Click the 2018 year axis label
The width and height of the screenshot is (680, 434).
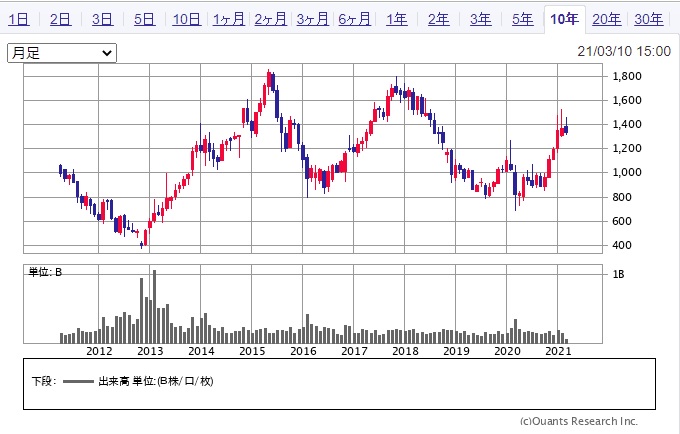(405, 351)
